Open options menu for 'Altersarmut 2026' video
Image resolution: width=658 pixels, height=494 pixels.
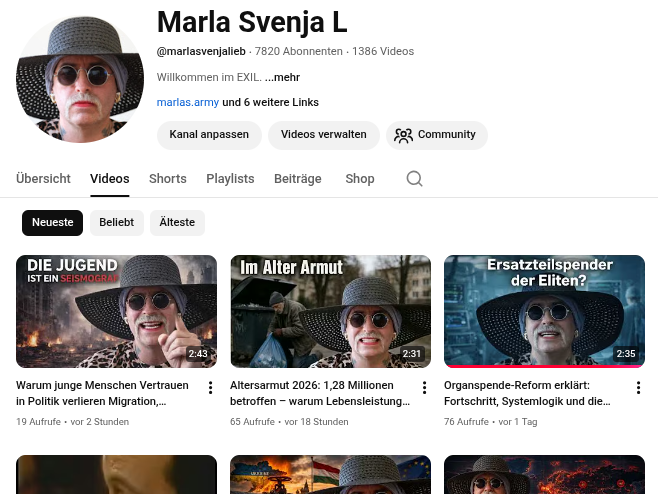pyautogui.click(x=425, y=387)
